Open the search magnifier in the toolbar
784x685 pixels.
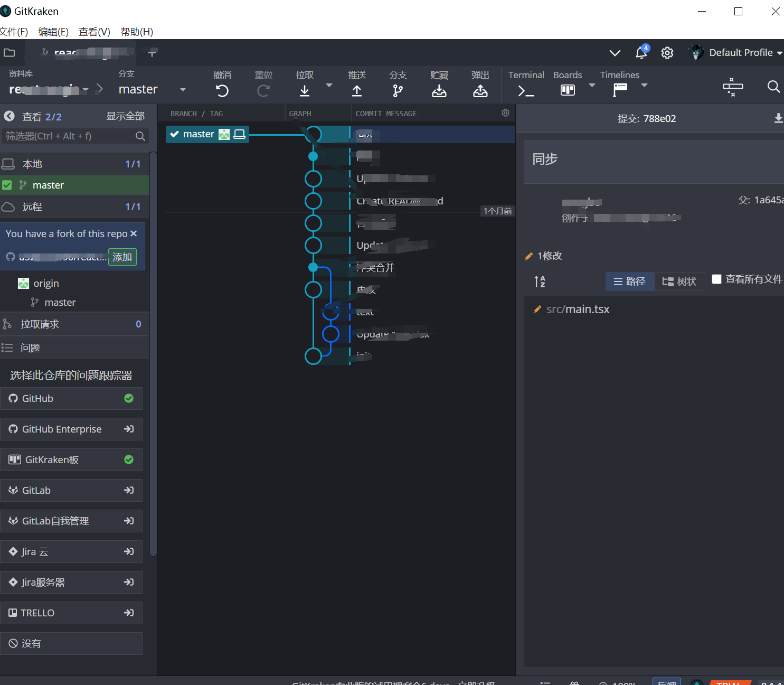coord(773,87)
